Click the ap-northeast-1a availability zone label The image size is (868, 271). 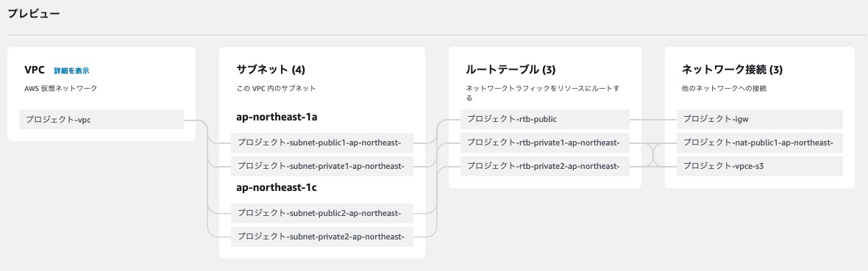[277, 118]
